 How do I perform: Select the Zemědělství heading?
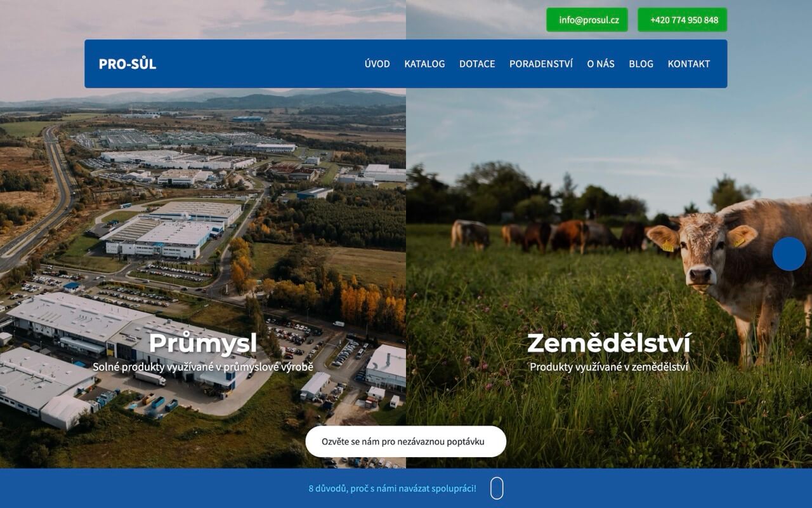(x=609, y=343)
